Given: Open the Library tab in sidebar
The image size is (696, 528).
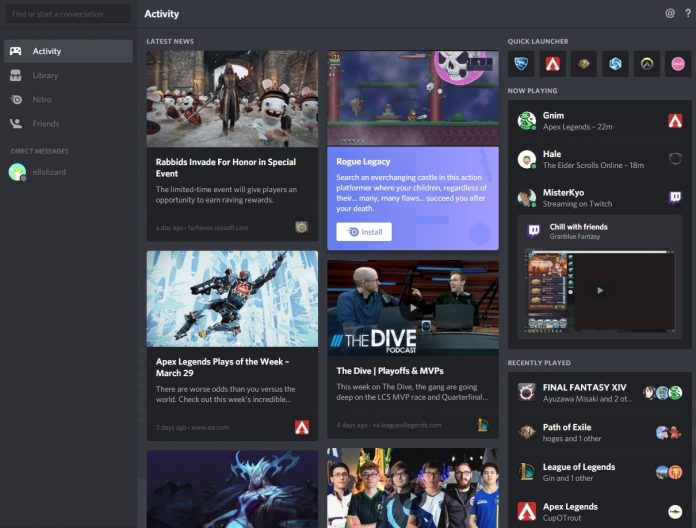Looking at the screenshot, I should pyautogui.click(x=45, y=75).
